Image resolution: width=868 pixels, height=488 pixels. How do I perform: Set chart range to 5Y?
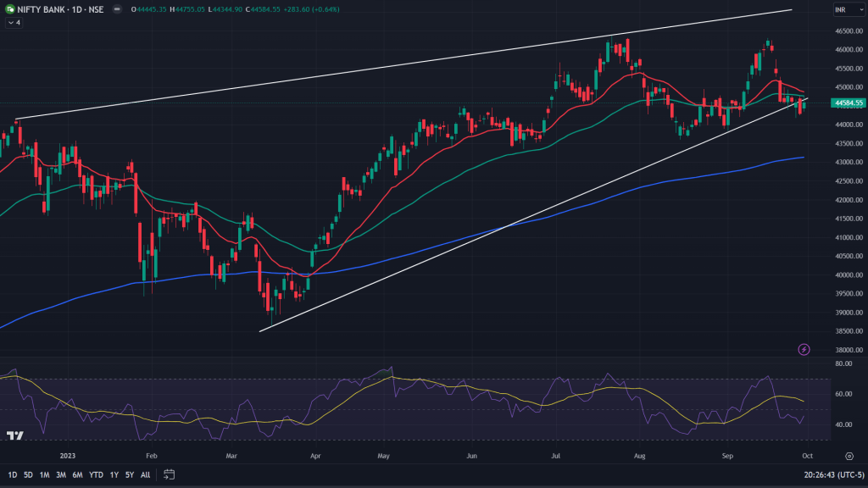[x=130, y=474]
